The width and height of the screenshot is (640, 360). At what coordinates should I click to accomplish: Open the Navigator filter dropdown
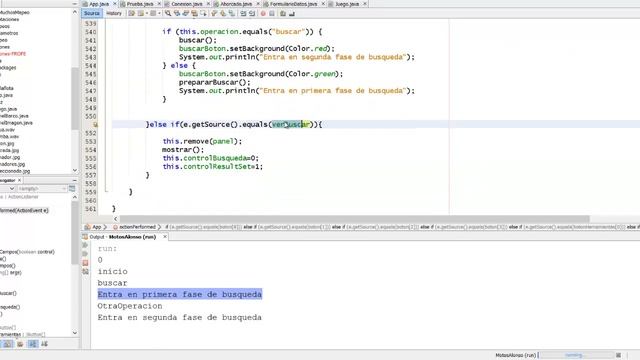[12, 189]
